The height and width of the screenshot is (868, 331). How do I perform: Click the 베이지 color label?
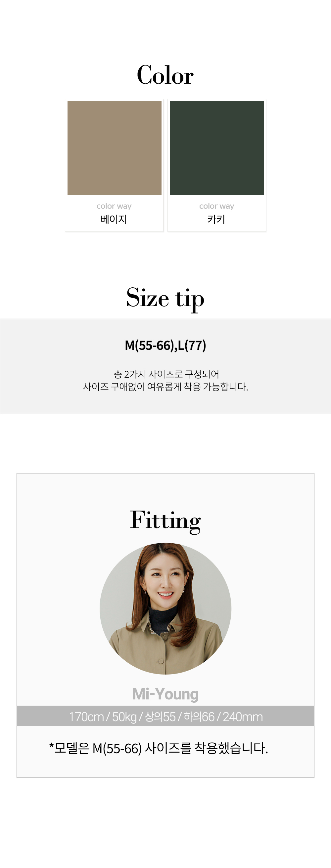point(114,219)
